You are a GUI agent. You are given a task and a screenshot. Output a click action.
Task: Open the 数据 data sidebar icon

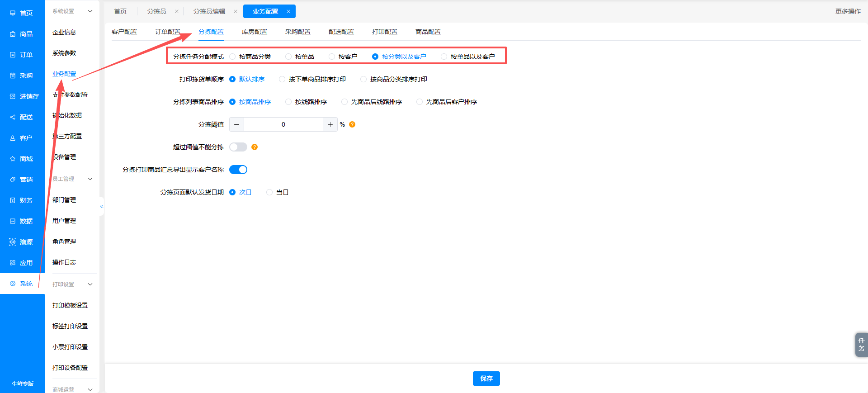point(13,221)
